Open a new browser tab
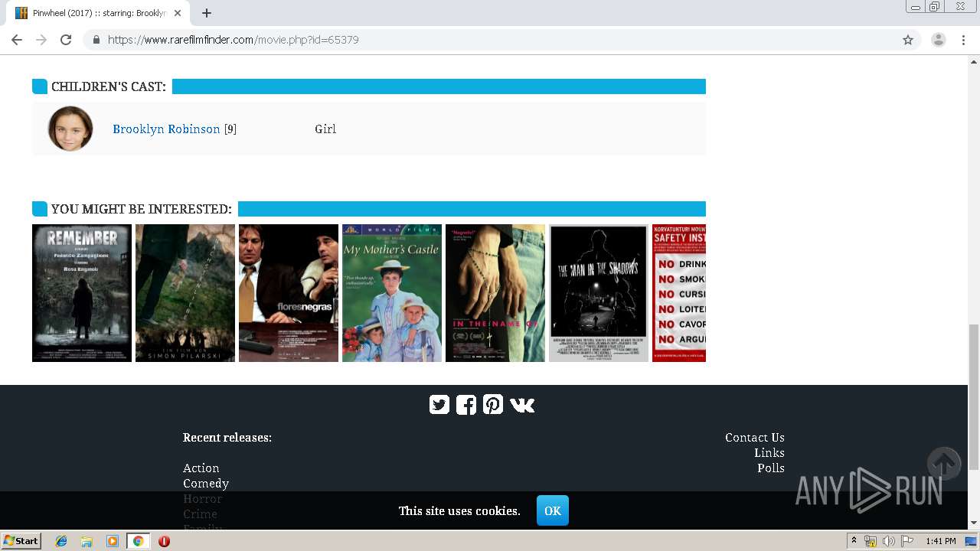 [207, 13]
